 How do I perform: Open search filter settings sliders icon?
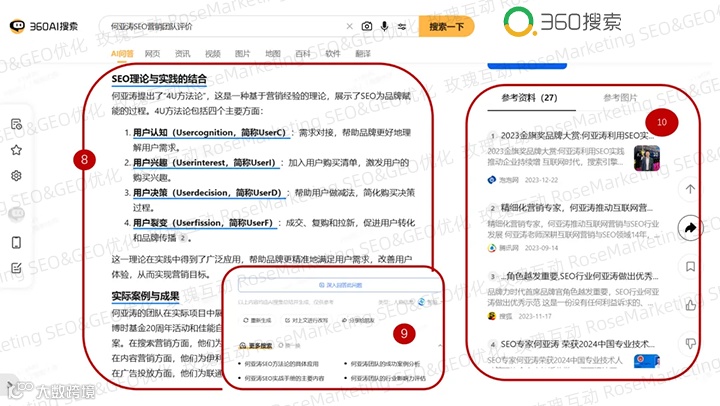coord(402,26)
